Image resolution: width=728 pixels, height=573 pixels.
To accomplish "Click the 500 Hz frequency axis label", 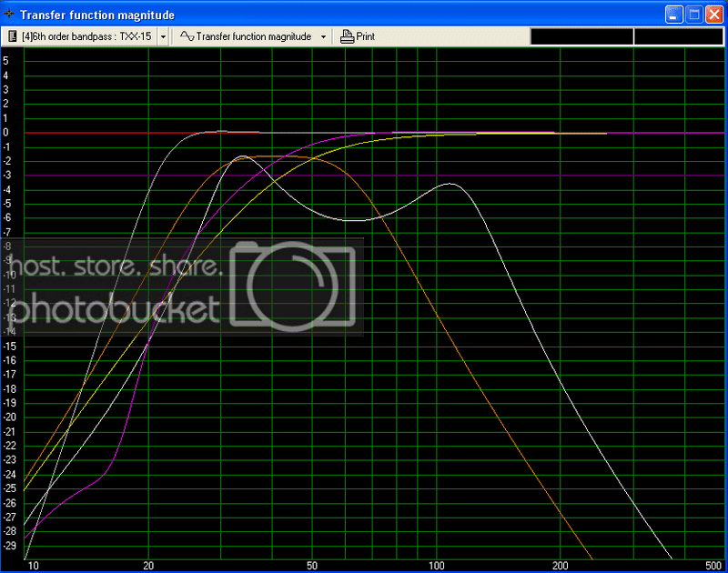I will pos(713,566).
